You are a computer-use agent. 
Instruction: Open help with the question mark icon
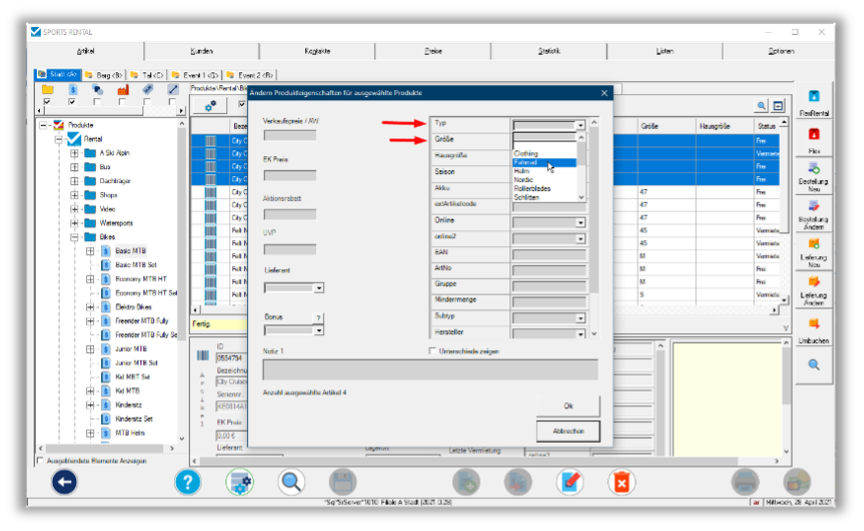pos(187,482)
